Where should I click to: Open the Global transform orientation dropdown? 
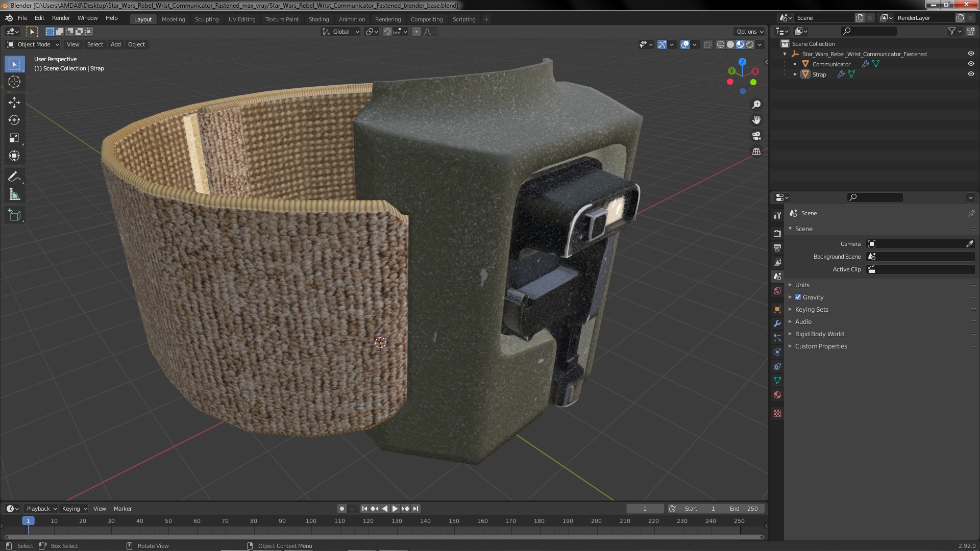tap(340, 32)
